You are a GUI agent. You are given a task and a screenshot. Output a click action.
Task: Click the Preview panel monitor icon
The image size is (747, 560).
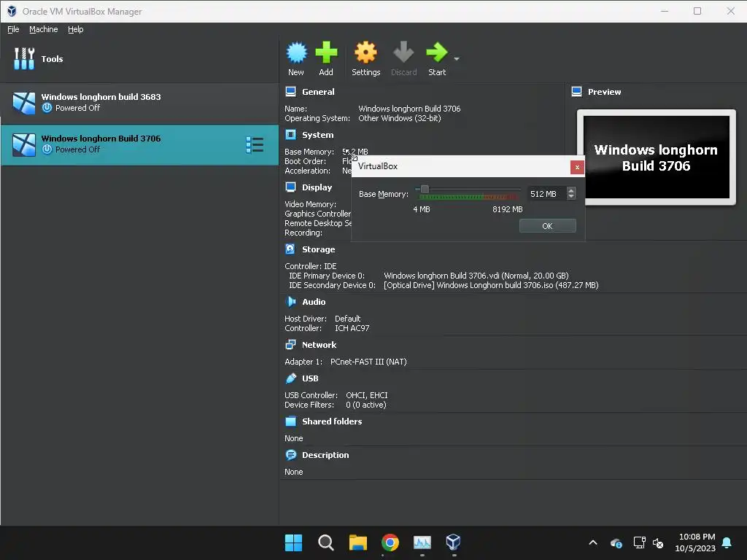[x=576, y=91]
